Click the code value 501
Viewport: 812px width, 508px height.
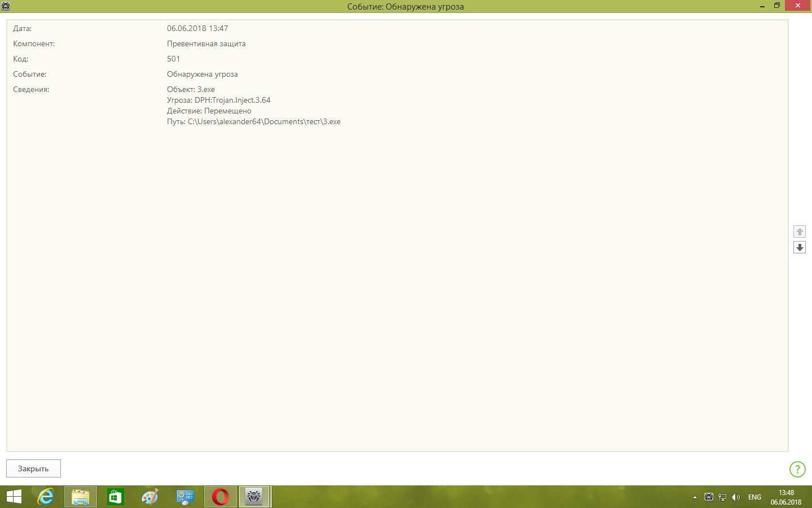pos(174,59)
